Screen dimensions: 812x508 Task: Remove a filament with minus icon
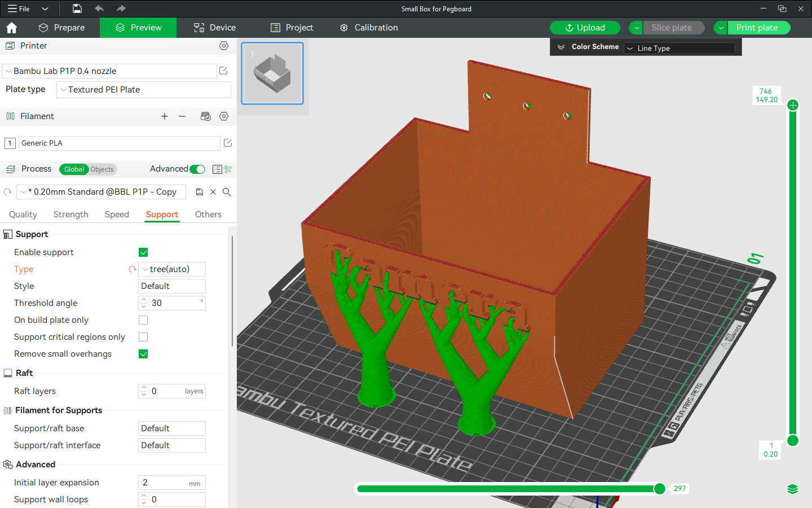182,116
